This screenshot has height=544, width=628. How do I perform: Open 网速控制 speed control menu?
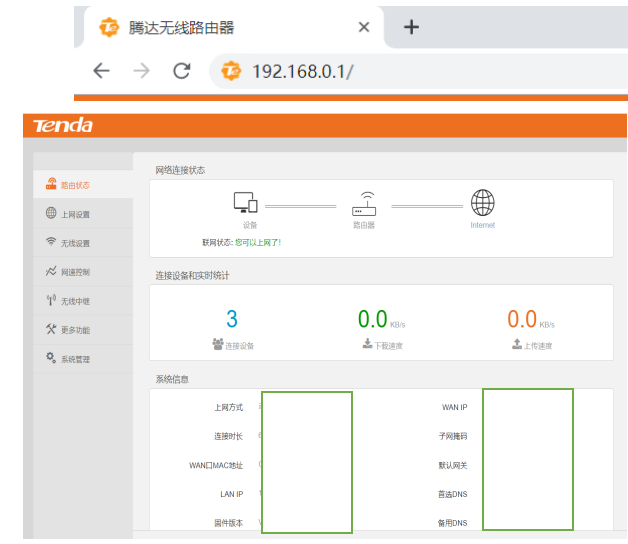pos(75,272)
